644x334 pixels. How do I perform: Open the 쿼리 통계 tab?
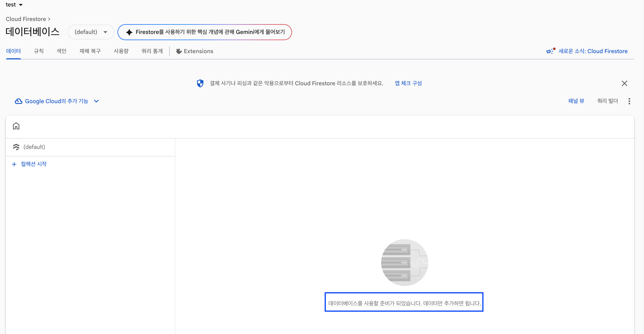(152, 51)
